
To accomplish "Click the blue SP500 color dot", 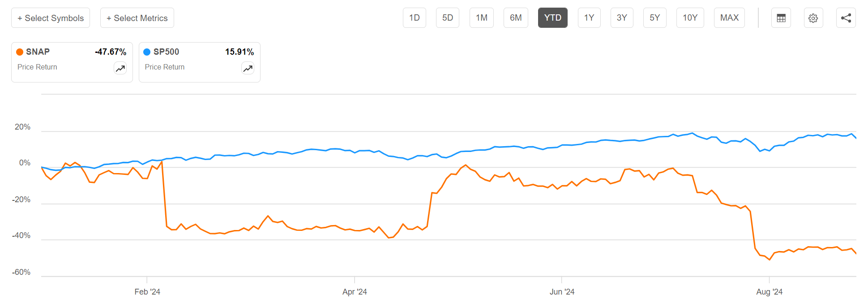I will coord(147,52).
